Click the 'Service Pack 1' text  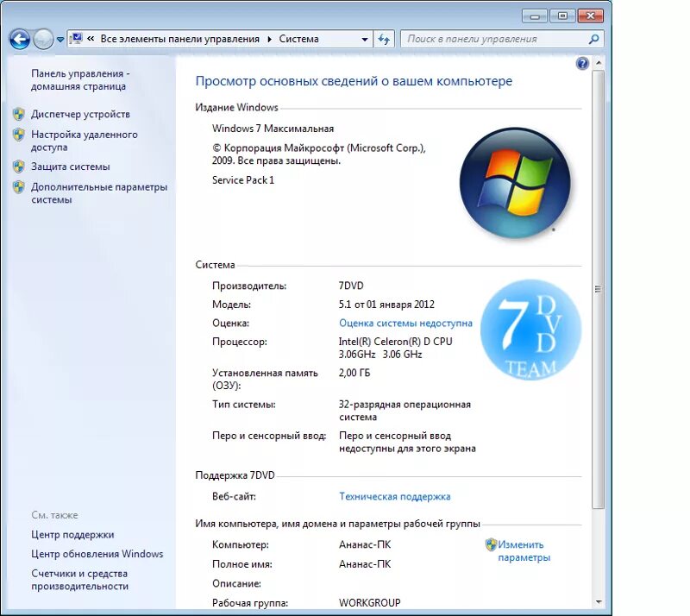pos(243,180)
